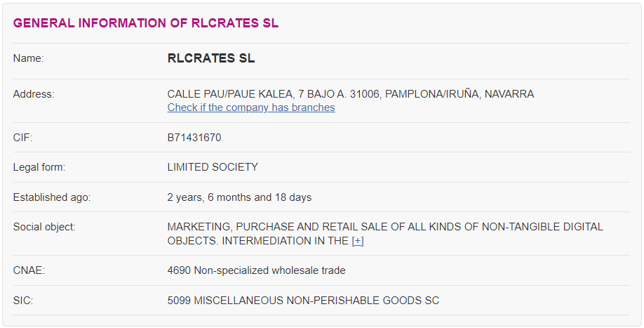Viewport: 644px width, 328px height.
Task: Click the '4690 Non-specialized wholesale trade' value
Action: [x=256, y=270]
